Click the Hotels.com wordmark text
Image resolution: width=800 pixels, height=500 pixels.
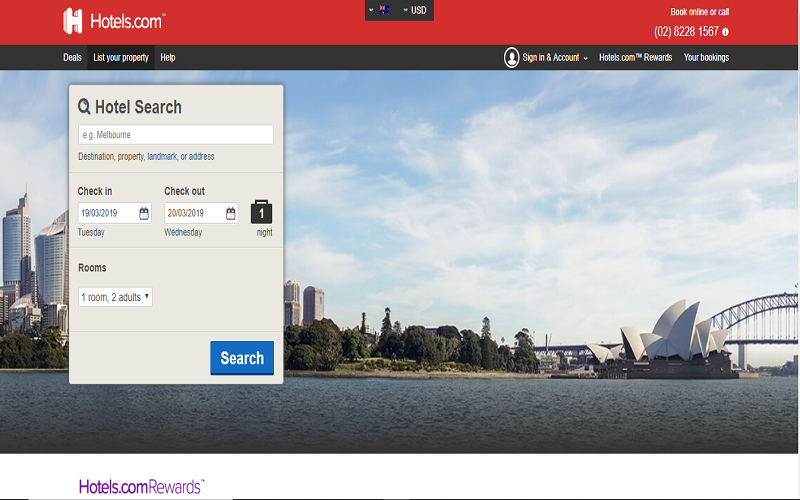click(128, 21)
